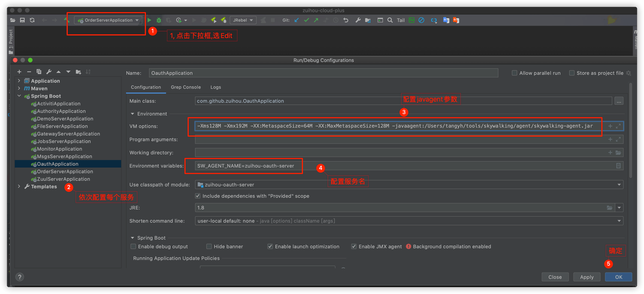Click the green Run button in toolbar

click(149, 20)
